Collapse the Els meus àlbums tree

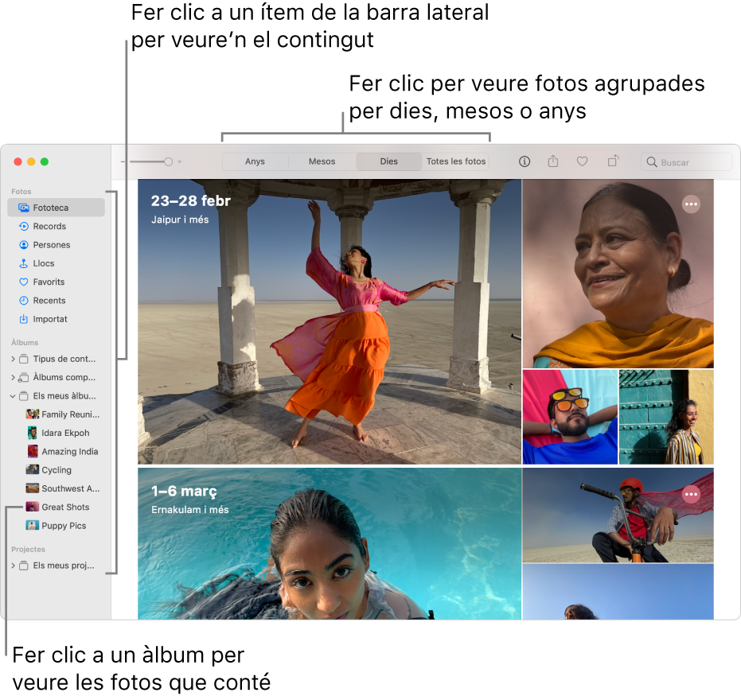click(x=14, y=395)
